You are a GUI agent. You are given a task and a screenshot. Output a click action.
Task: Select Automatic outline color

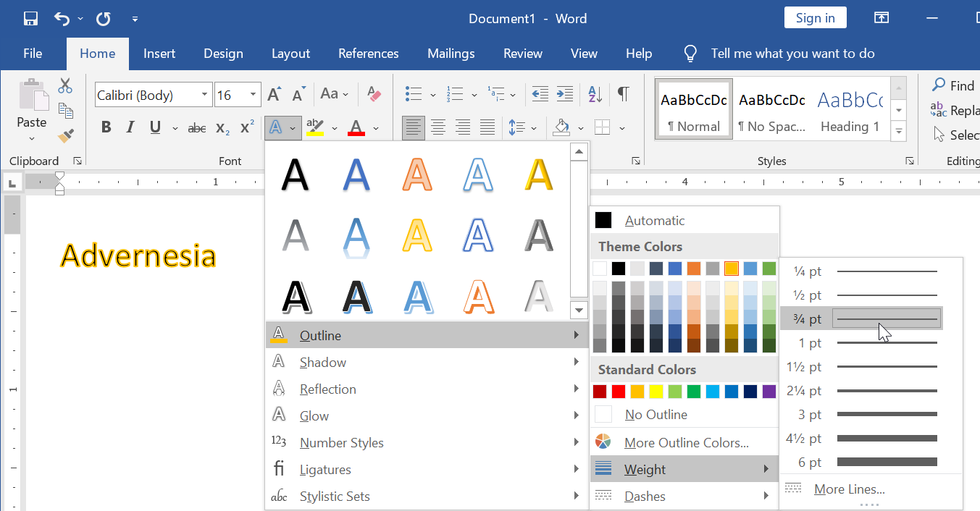click(684, 220)
